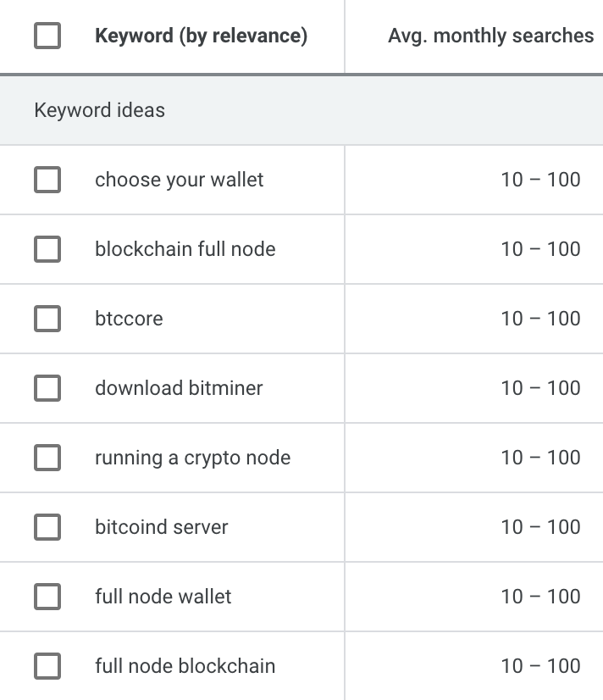603x700 pixels.
Task: Select the keyword 'choose your wallet'
Action: tap(180, 180)
